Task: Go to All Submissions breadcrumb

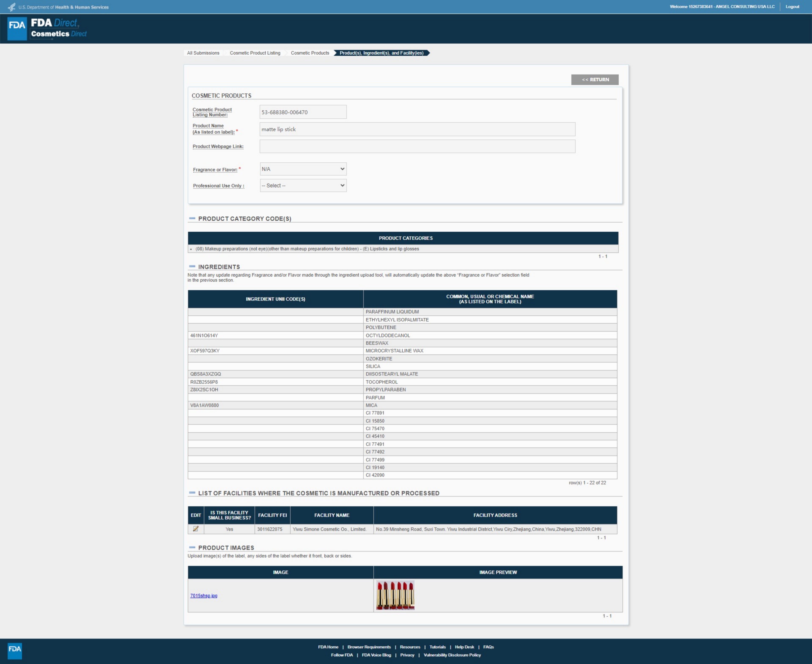Action: pos(203,53)
